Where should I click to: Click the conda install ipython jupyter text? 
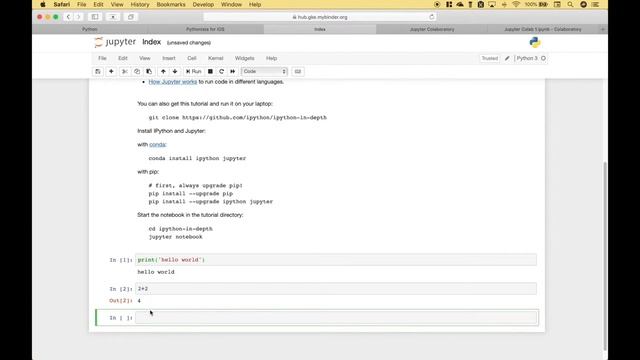tap(197, 158)
